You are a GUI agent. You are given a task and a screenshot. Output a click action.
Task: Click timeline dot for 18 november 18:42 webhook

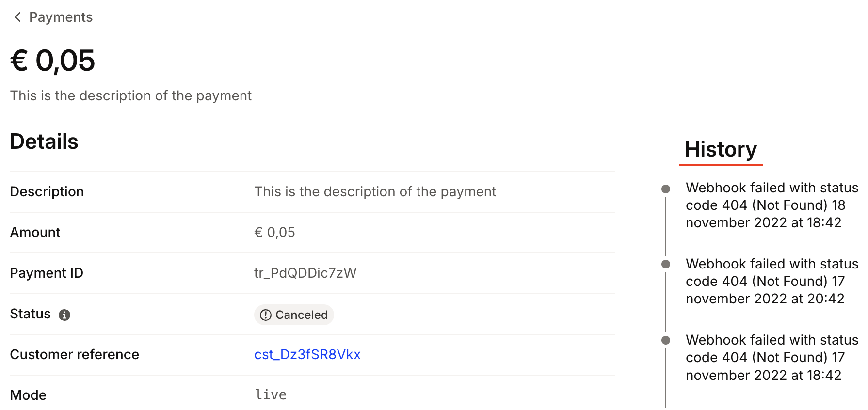(x=666, y=189)
